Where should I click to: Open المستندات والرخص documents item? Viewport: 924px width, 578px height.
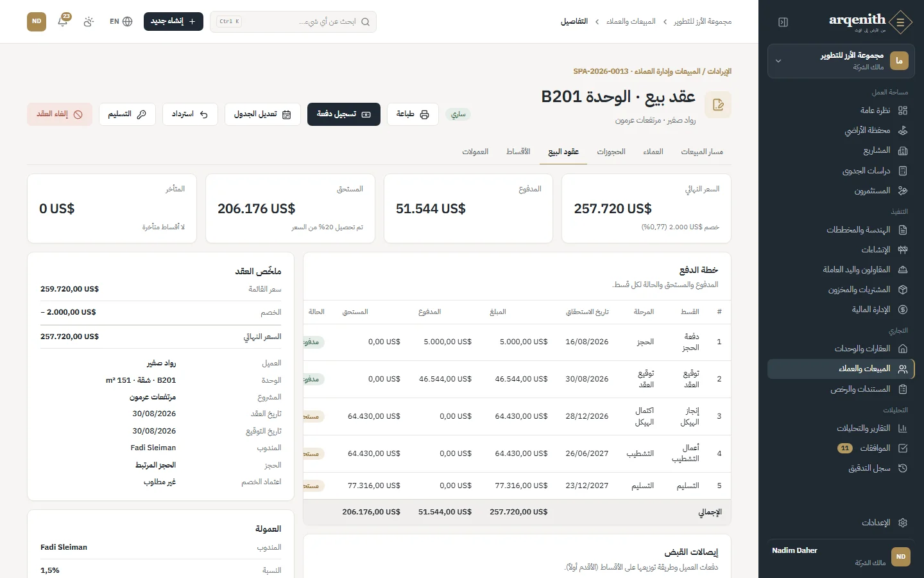pos(841,389)
